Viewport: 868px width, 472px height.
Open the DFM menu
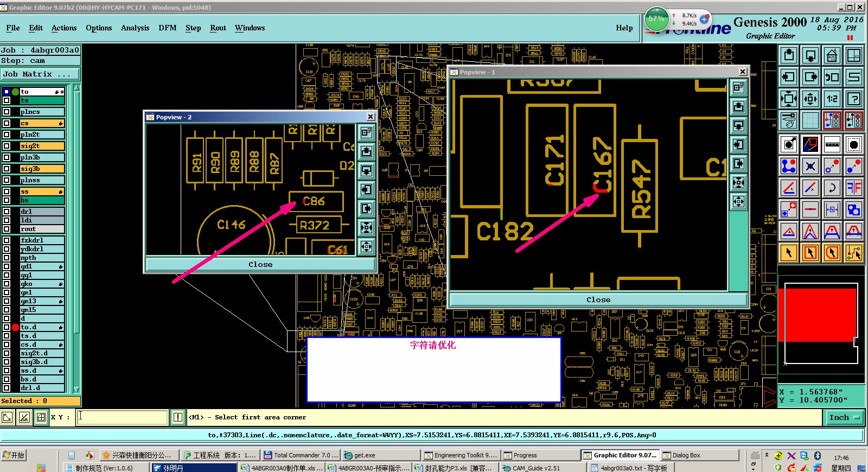coord(167,28)
